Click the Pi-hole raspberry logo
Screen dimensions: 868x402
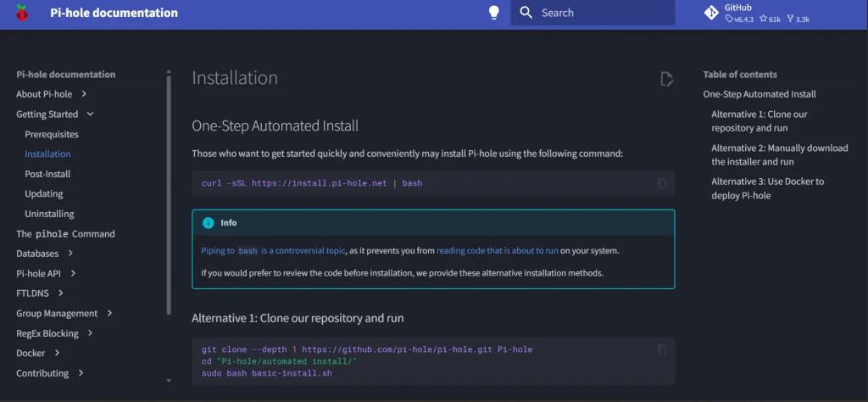[21, 13]
